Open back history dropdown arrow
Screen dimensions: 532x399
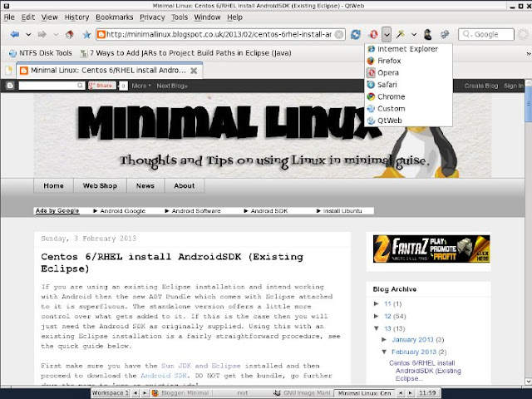tap(28, 35)
